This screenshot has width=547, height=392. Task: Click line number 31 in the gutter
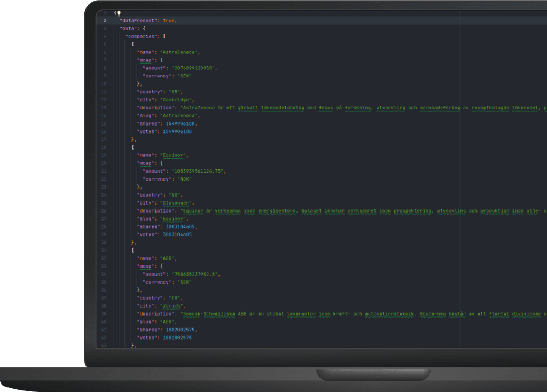104,250
